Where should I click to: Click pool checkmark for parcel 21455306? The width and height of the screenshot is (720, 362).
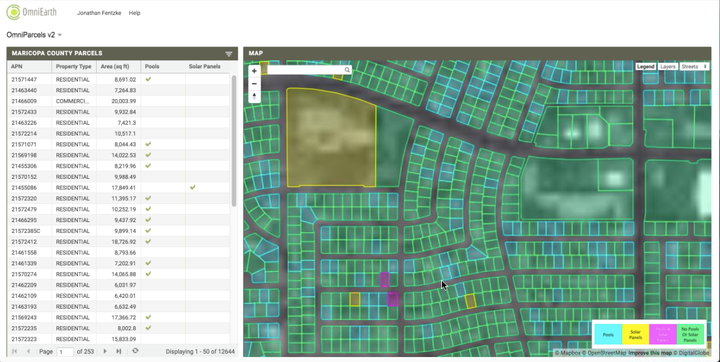148,165
